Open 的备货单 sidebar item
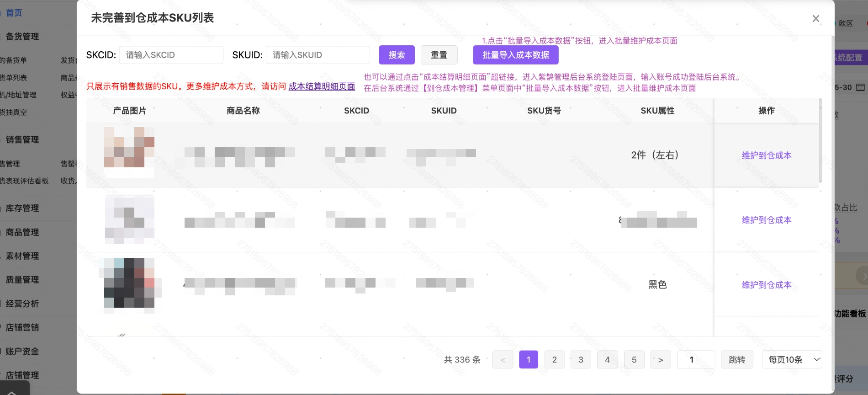 tap(13, 60)
